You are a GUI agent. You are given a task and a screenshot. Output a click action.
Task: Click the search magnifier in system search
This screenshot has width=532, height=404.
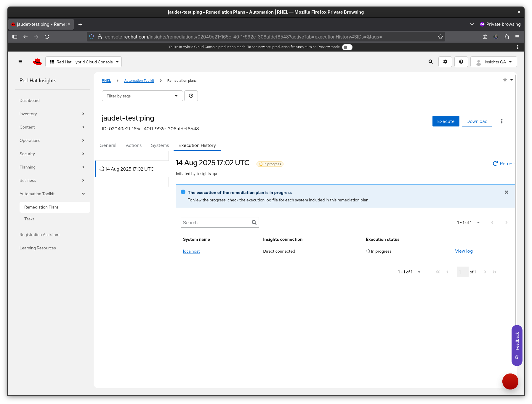254,222
